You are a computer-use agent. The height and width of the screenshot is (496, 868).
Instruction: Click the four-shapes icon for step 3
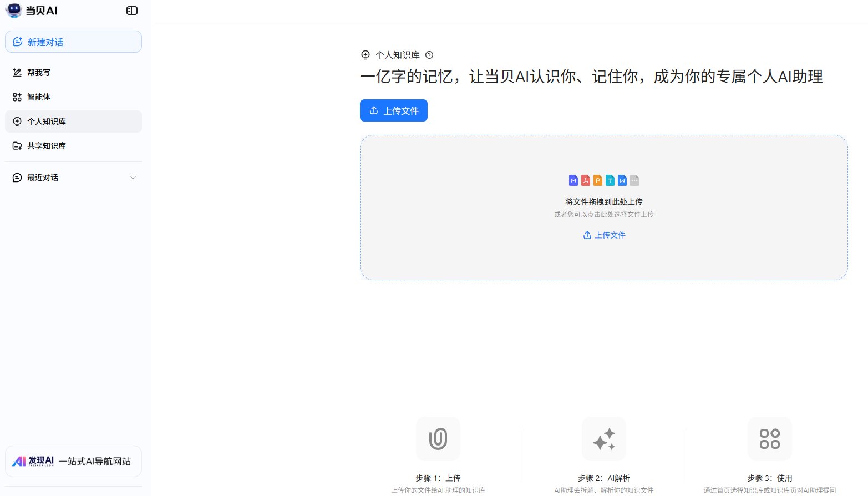click(770, 439)
